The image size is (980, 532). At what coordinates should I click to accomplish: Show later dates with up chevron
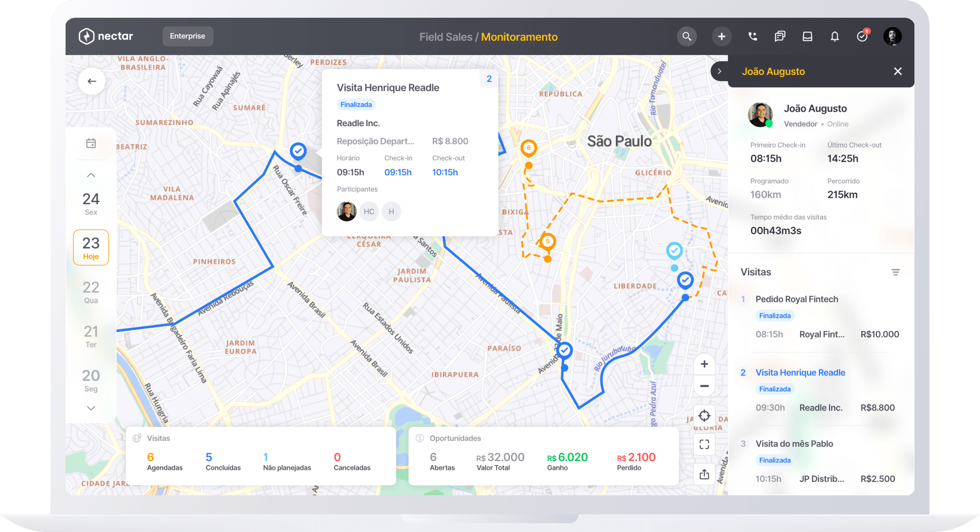click(91, 175)
